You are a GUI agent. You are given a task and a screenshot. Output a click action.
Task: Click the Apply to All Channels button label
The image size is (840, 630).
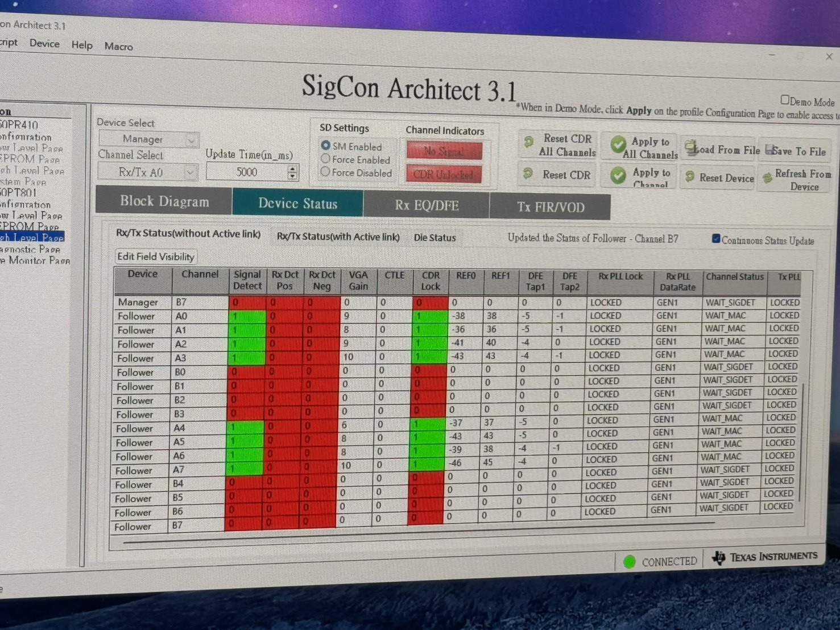point(650,148)
